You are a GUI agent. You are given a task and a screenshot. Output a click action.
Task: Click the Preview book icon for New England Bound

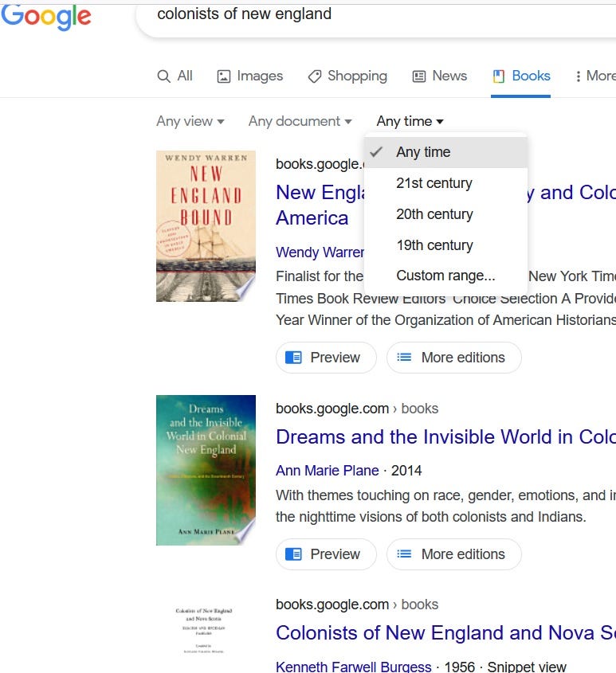(295, 358)
